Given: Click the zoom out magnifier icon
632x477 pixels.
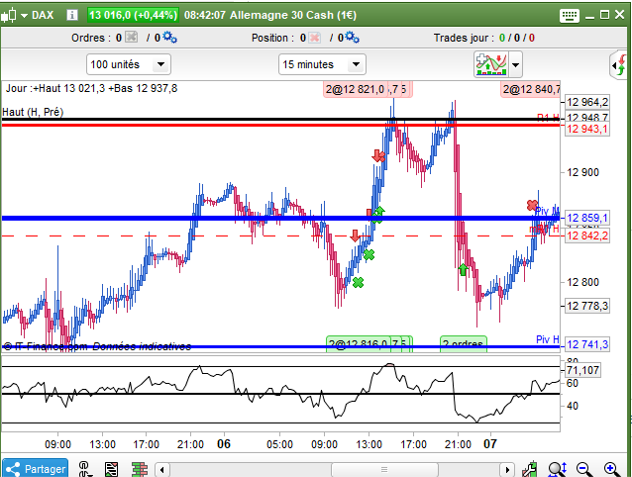Looking at the screenshot, I should coord(584,469).
